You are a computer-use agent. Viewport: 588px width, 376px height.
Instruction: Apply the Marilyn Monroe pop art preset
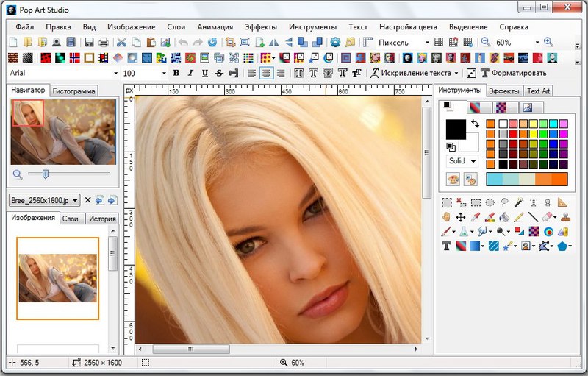tap(422, 58)
